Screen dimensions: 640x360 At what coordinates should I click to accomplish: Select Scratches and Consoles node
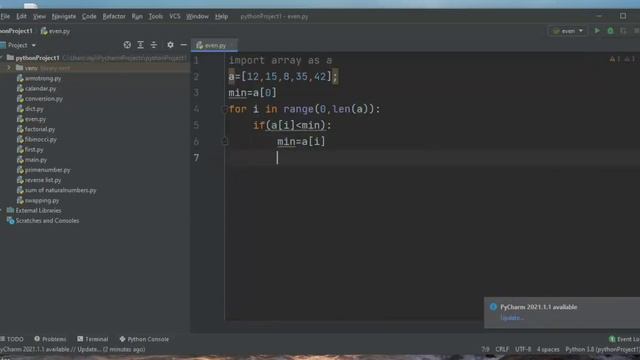coord(43,220)
